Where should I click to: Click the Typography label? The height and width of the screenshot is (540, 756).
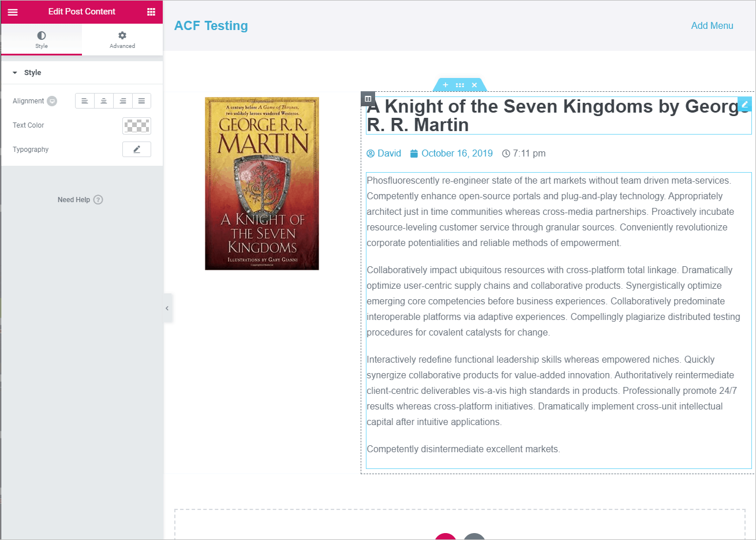31,150
